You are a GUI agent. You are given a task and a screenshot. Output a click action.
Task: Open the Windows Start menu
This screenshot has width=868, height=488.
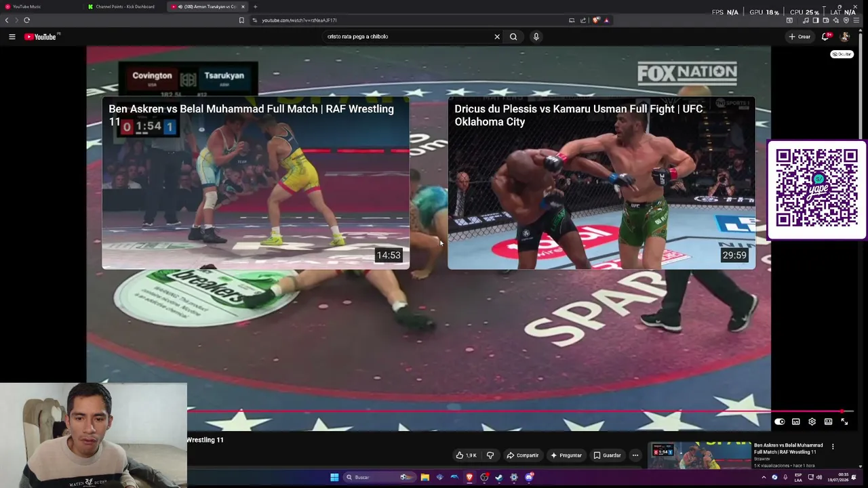point(334,477)
